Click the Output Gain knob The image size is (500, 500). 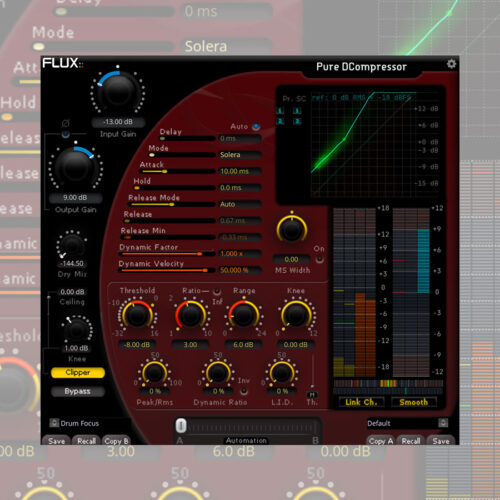[x=75, y=167]
